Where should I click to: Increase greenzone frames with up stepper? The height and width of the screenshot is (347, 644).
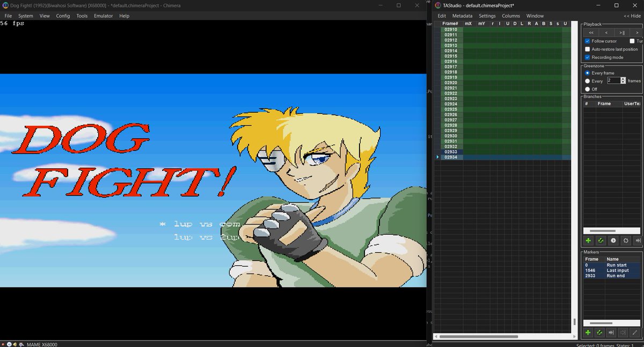point(623,79)
